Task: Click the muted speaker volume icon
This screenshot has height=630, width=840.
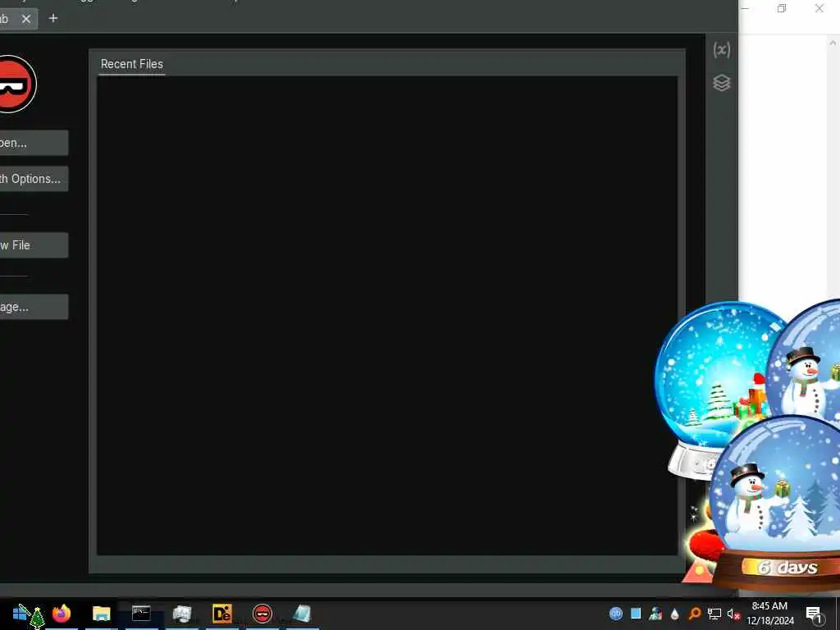Action: coord(733,614)
